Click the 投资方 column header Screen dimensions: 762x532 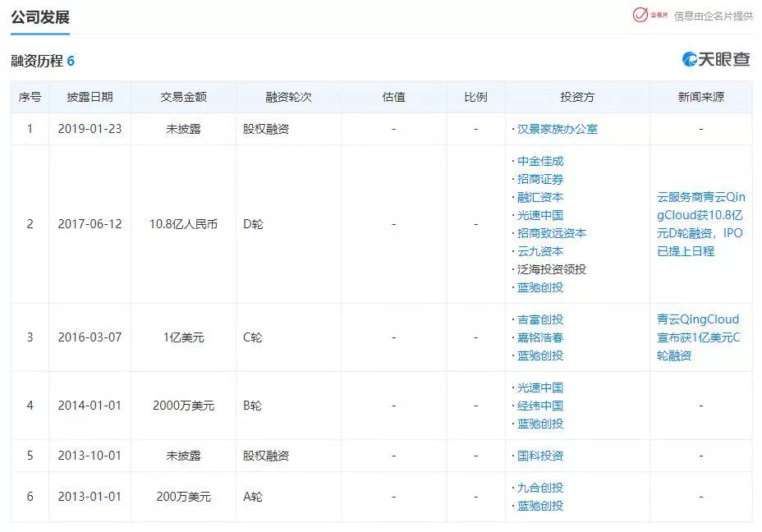tap(577, 97)
